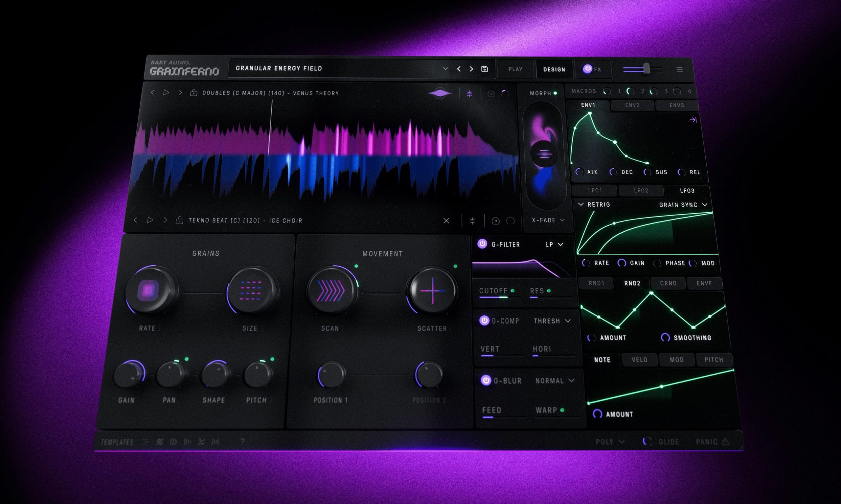Click the save preset disk icon

pyautogui.click(x=485, y=69)
